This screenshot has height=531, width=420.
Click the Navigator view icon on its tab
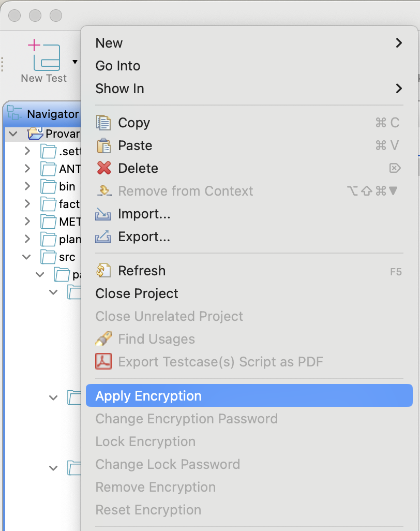pyautogui.click(x=14, y=113)
